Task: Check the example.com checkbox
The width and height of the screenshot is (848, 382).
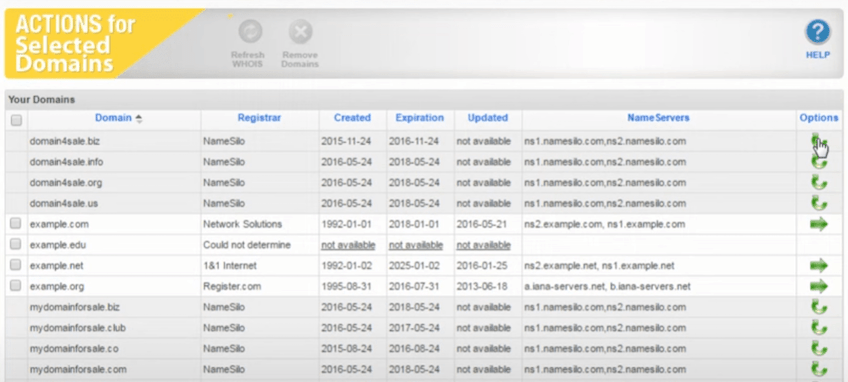Action: tap(16, 223)
